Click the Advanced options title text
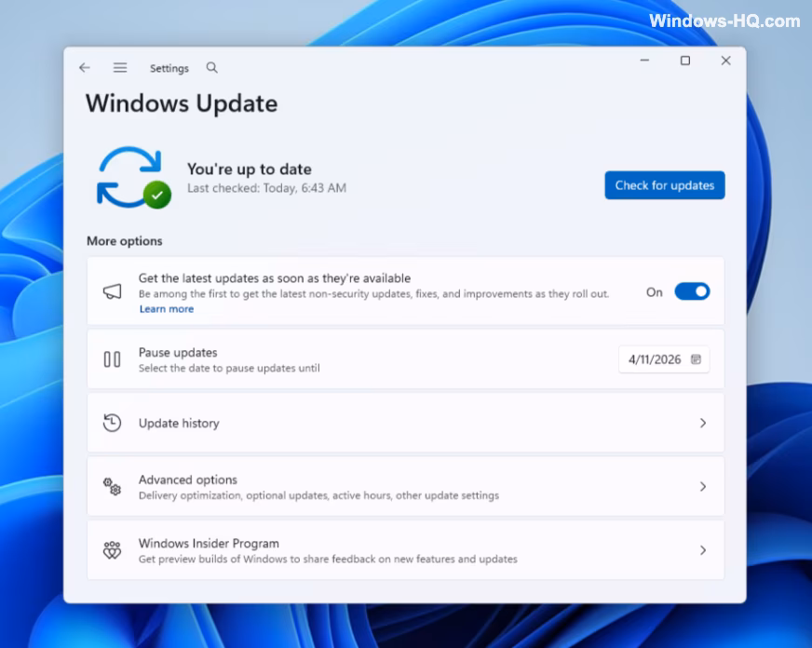The height and width of the screenshot is (648, 812). [187, 479]
